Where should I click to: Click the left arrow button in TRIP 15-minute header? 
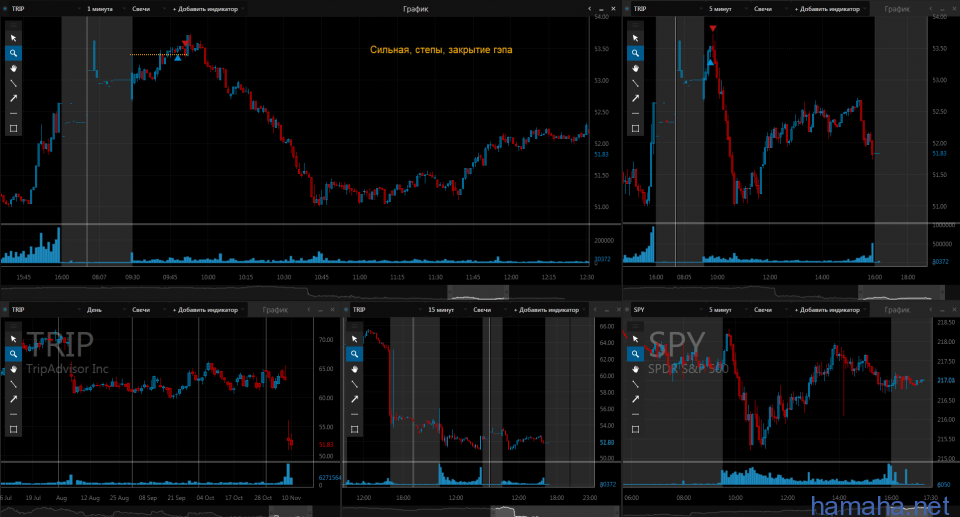tap(595, 310)
